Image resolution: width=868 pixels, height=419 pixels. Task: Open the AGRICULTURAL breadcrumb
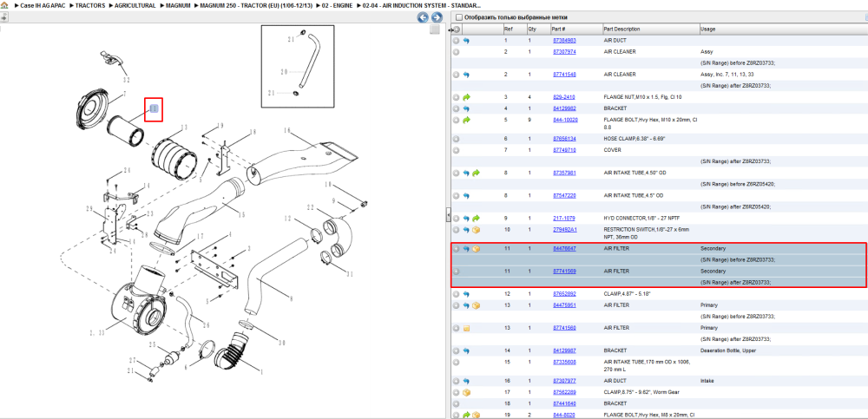(x=135, y=5)
